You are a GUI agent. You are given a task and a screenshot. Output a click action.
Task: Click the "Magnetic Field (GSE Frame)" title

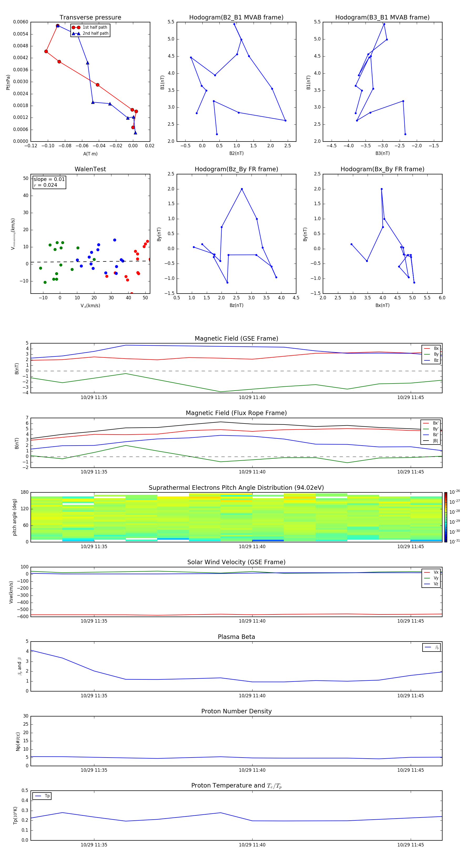pos(236,338)
